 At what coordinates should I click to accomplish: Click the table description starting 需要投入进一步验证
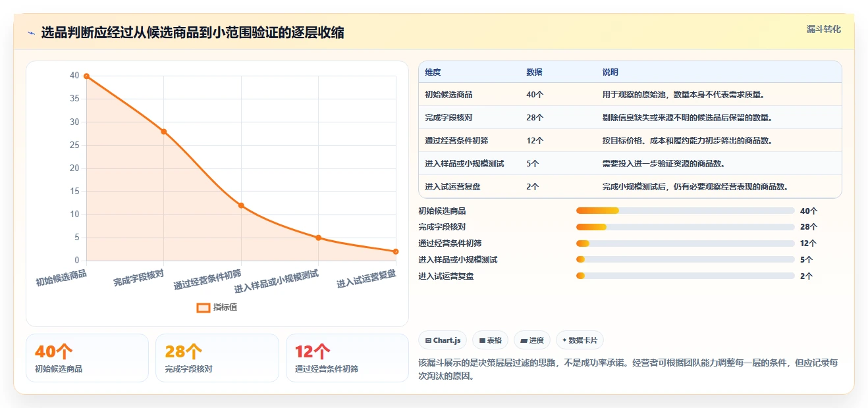(664, 163)
